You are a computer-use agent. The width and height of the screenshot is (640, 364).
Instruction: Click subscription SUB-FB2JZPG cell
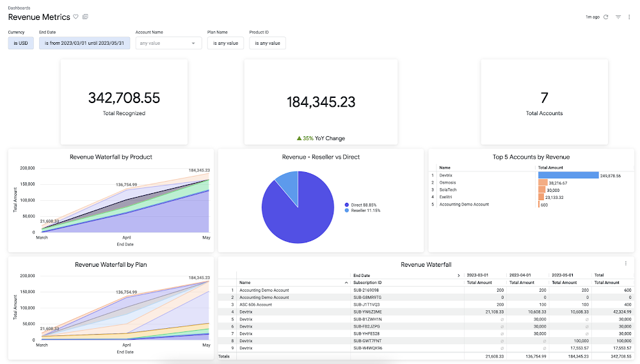pos(367,326)
